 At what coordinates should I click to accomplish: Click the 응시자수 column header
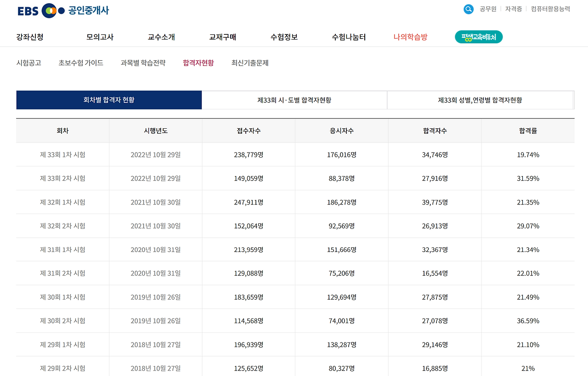(x=342, y=131)
